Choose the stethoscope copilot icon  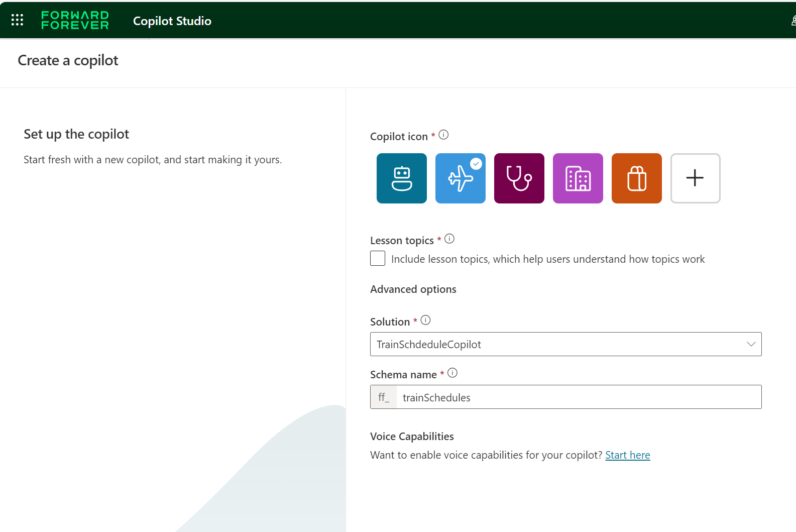[x=519, y=178]
